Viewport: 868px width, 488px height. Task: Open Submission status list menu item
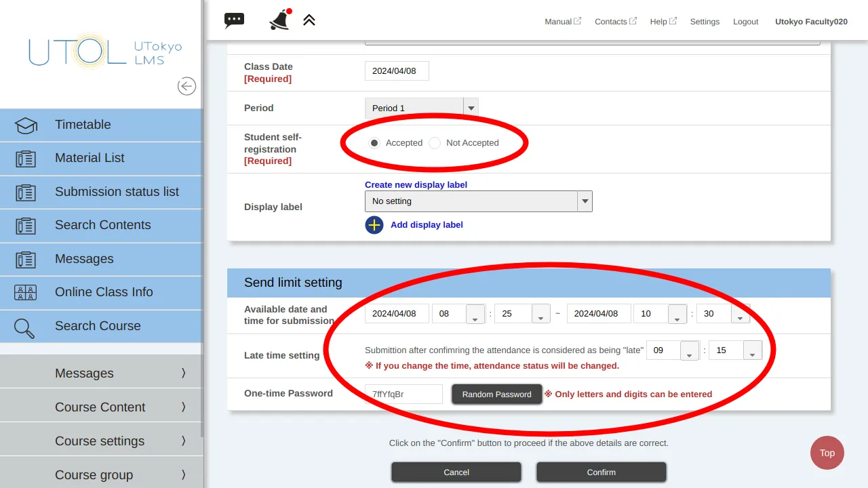click(x=117, y=192)
